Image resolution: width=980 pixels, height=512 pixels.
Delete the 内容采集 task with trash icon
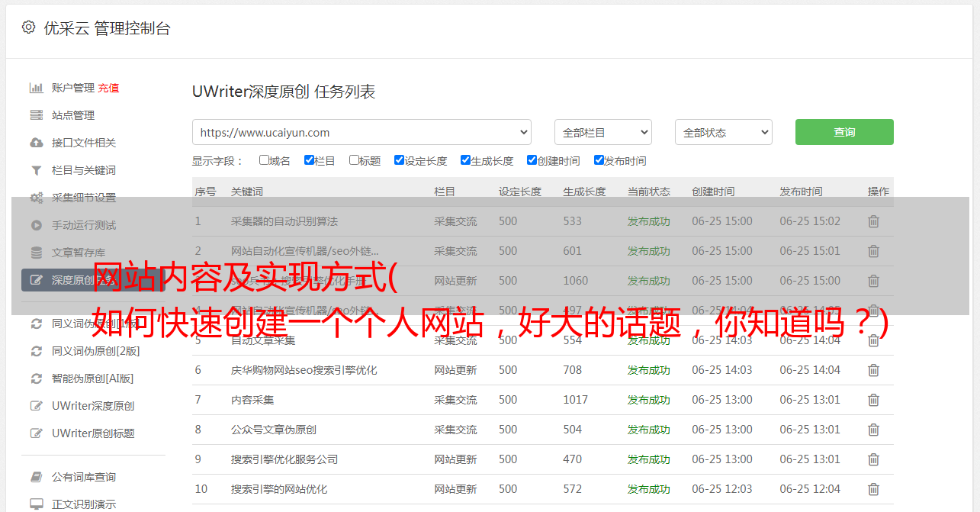click(x=873, y=400)
